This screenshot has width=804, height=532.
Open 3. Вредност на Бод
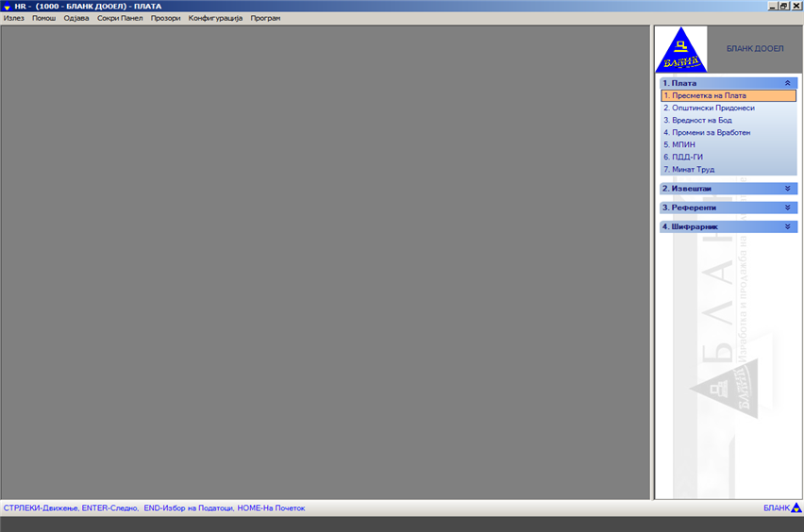697,120
